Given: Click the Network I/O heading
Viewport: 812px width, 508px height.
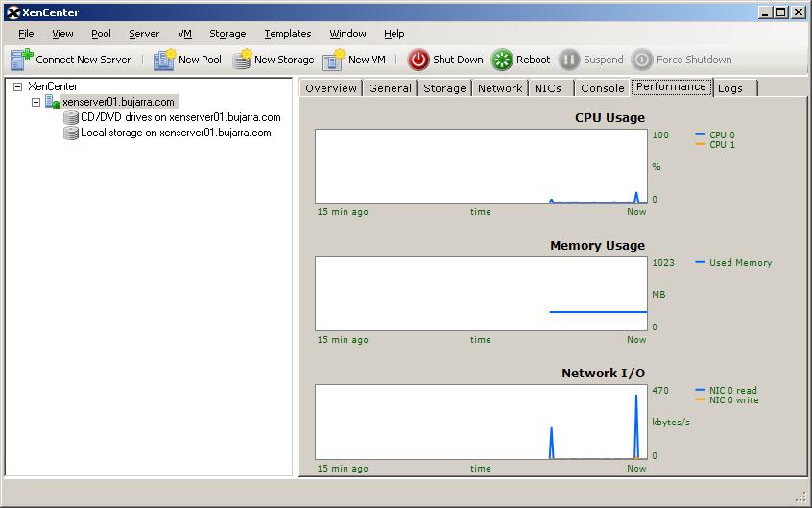Looking at the screenshot, I should point(604,374).
